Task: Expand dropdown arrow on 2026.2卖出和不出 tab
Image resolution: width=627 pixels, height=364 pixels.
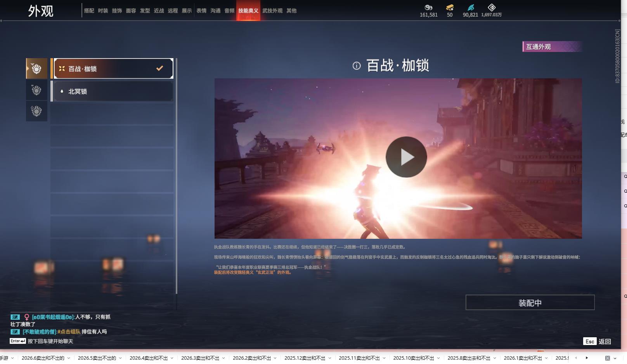Action: click(x=275, y=358)
